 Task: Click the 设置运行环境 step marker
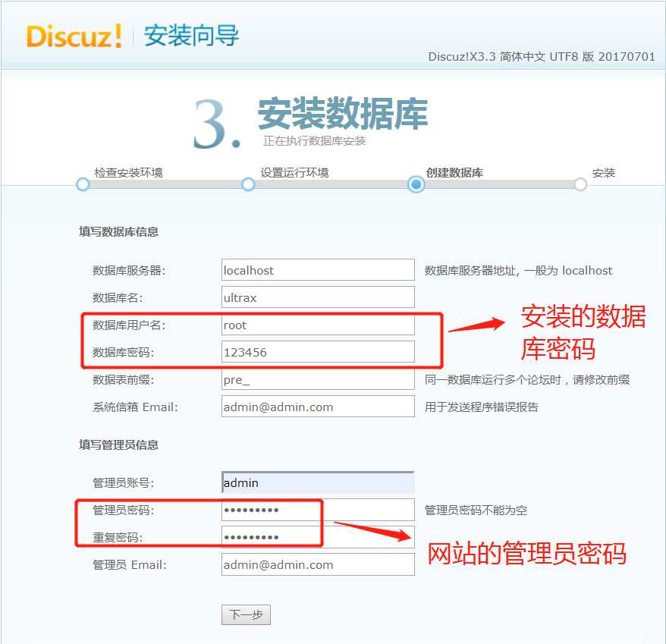click(x=248, y=184)
